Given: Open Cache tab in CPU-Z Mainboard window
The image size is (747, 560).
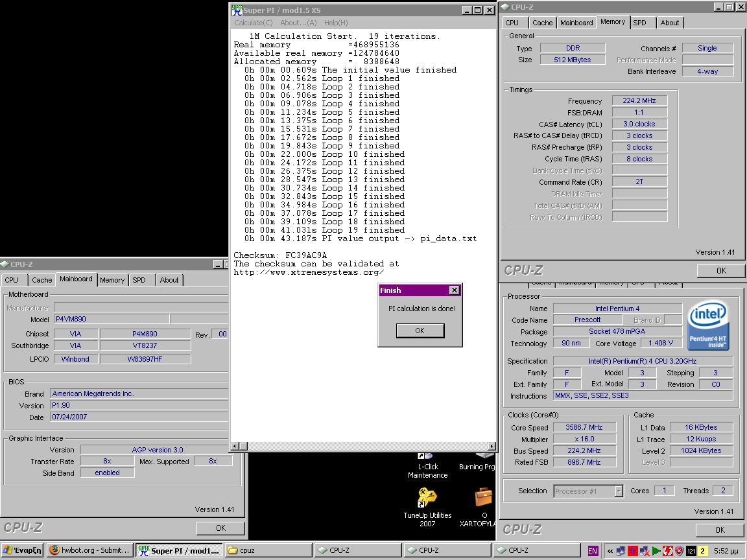Looking at the screenshot, I should tap(42, 280).
